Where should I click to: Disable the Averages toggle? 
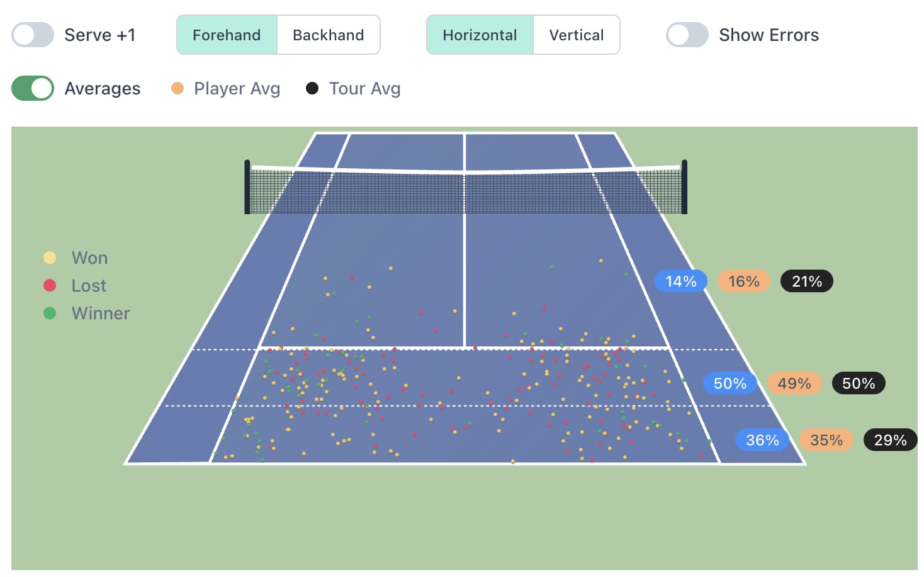(x=33, y=88)
